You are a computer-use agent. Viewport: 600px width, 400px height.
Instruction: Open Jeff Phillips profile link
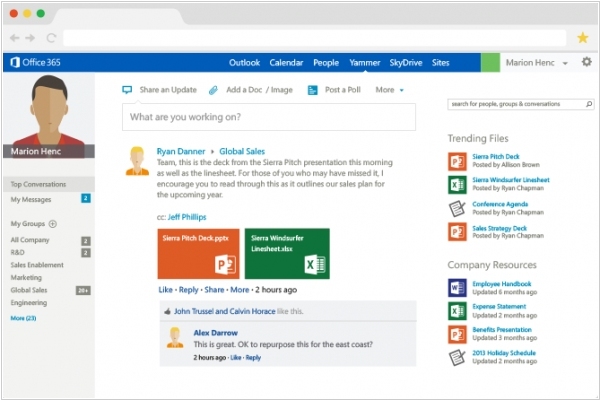click(187, 217)
